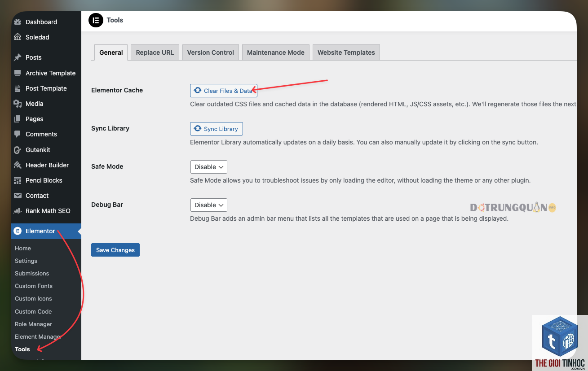588x371 pixels.
Task: Click the Safe Mode setting label
Action: [x=107, y=166]
